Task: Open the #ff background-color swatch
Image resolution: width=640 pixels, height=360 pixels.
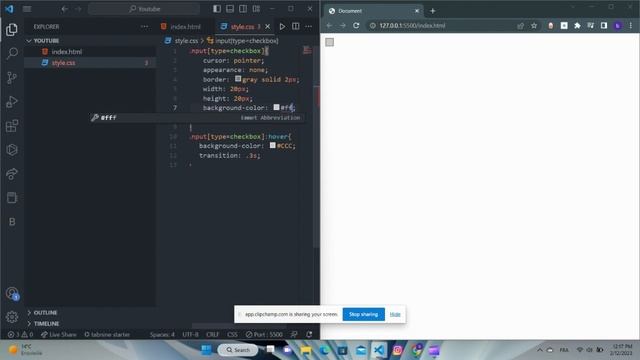Action: click(276, 107)
